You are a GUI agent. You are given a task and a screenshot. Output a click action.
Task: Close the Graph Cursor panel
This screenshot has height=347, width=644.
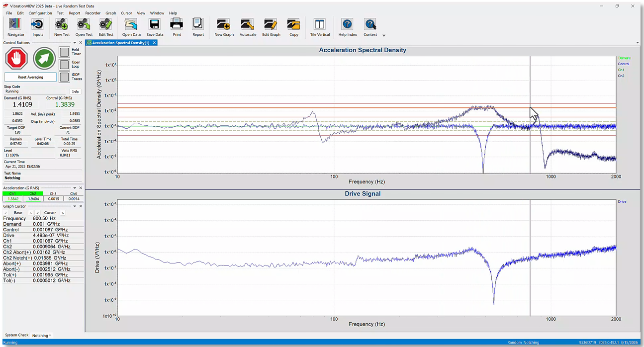click(x=81, y=206)
